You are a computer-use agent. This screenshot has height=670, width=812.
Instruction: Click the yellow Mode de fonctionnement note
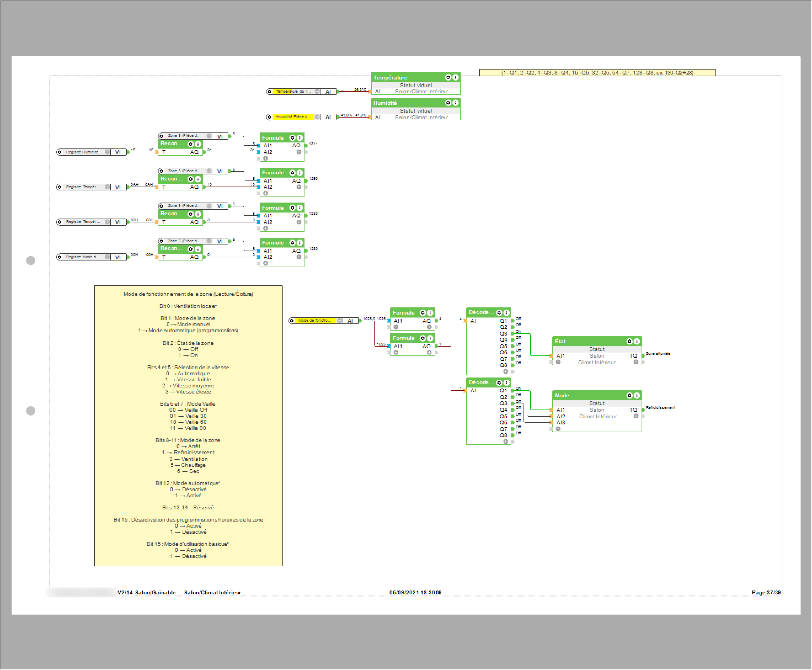188,424
